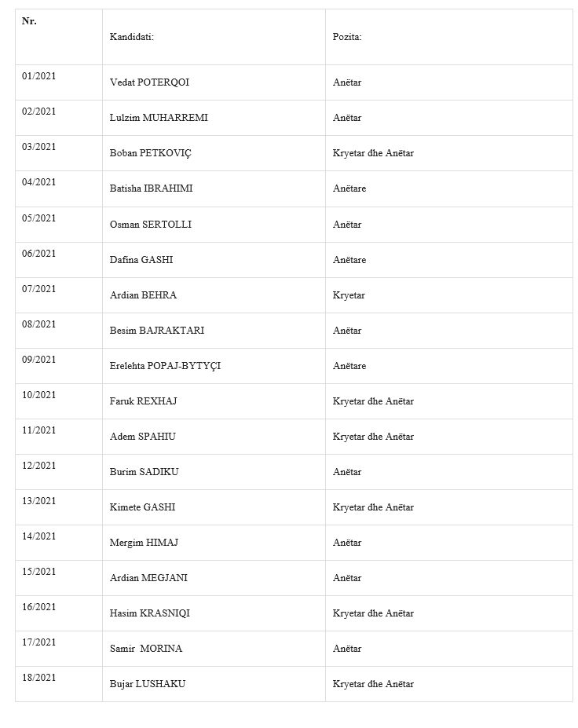Select the candidate name Vedat POTERQOI
This screenshot has width=578, height=728.
(x=149, y=82)
